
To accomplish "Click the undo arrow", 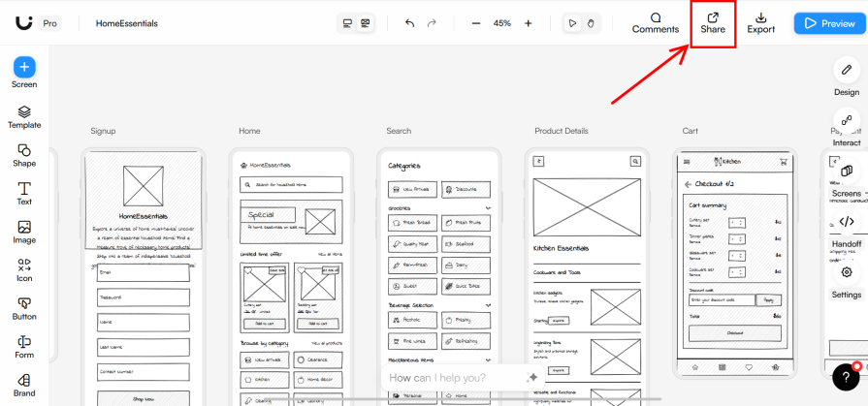I will point(409,23).
